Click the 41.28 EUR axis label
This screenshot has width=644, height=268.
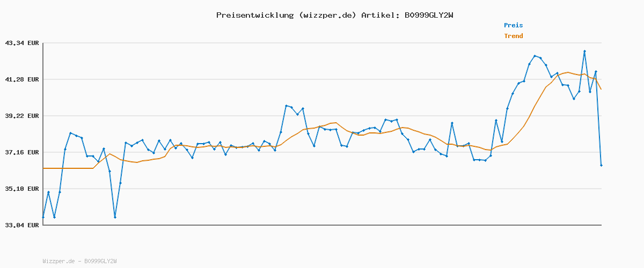[22, 79]
